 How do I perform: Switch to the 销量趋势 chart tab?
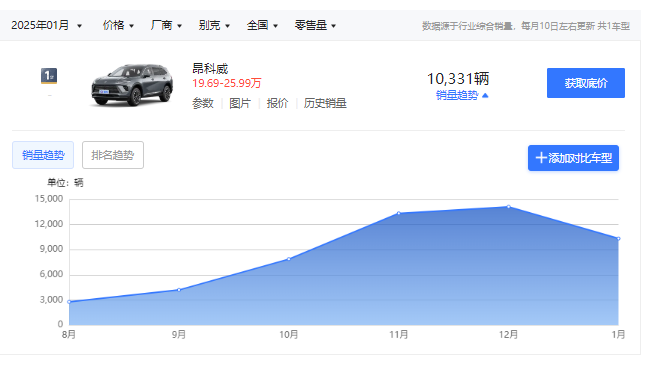43,155
